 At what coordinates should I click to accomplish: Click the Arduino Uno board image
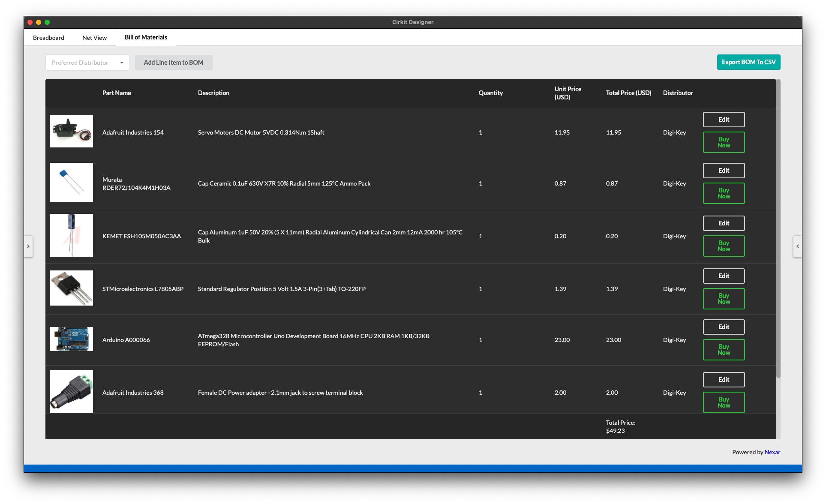tap(71, 339)
